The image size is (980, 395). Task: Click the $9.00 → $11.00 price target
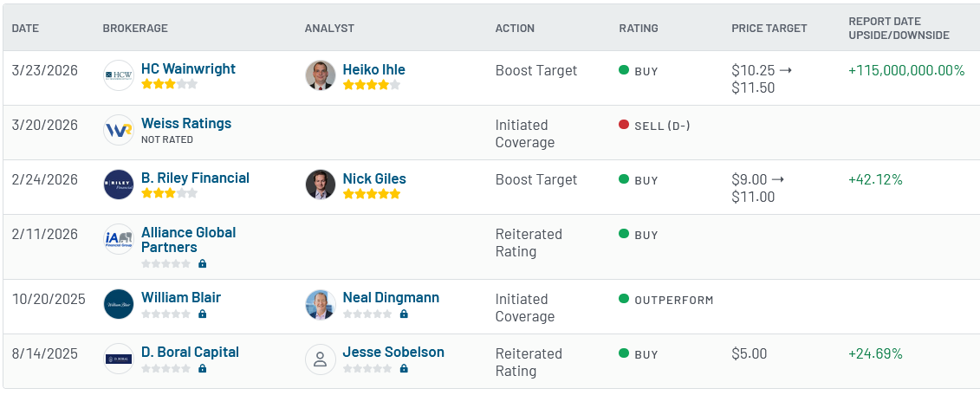[x=758, y=188]
